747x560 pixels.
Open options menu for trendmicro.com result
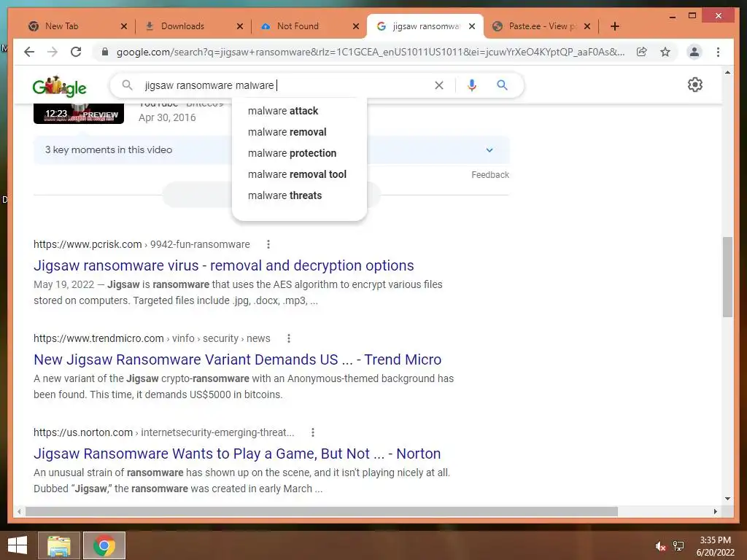[x=289, y=338]
